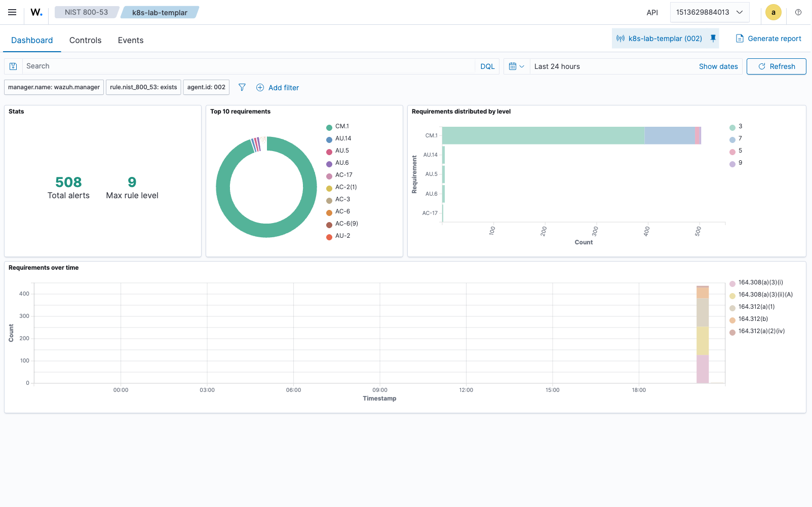This screenshot has height=507, width=812.
Task: Toggle level 9 legend in distribution chart
Action: (736, 163)
